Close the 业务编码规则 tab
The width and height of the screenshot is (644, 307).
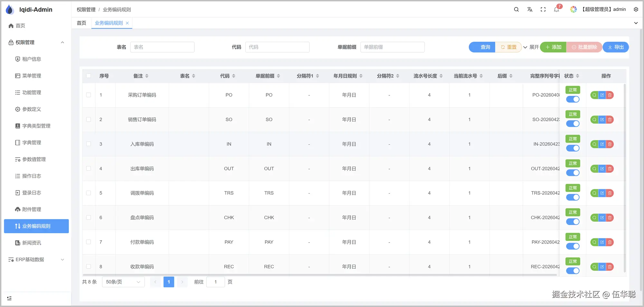[128, 23]
